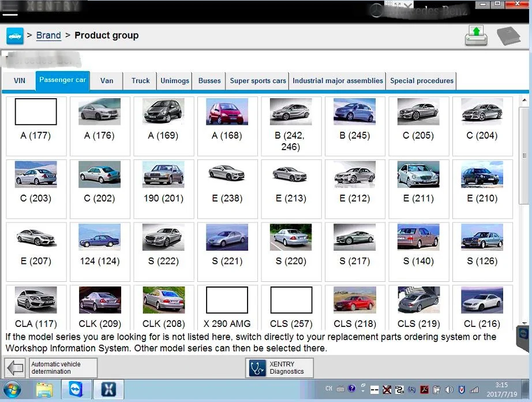Pick the red A (168) car

click(x=227, y=111)
